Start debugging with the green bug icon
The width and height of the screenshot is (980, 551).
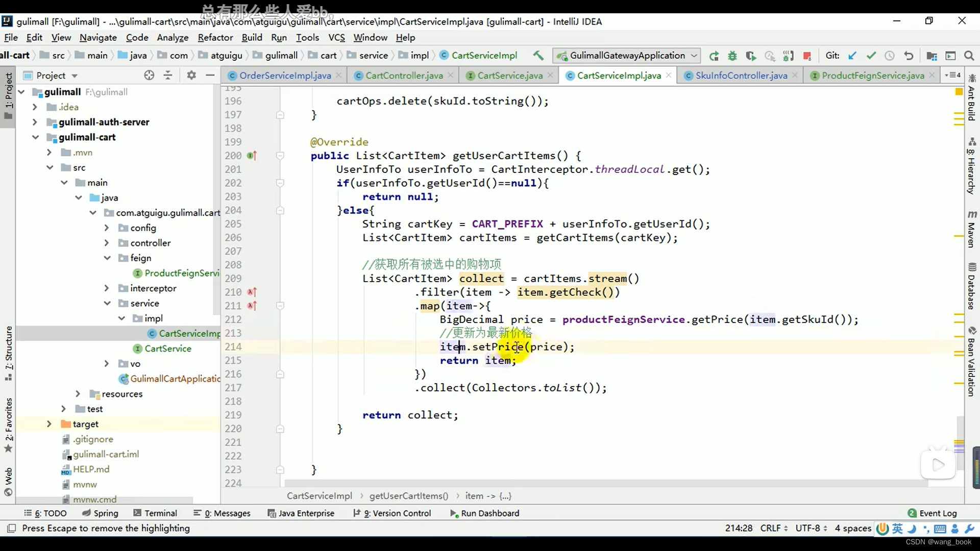tap(732, 56)
